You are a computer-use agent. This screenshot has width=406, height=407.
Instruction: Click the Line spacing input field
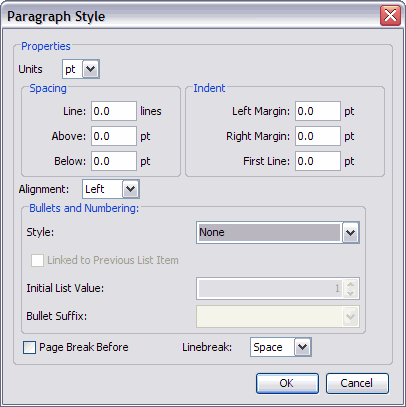point(114,111)
